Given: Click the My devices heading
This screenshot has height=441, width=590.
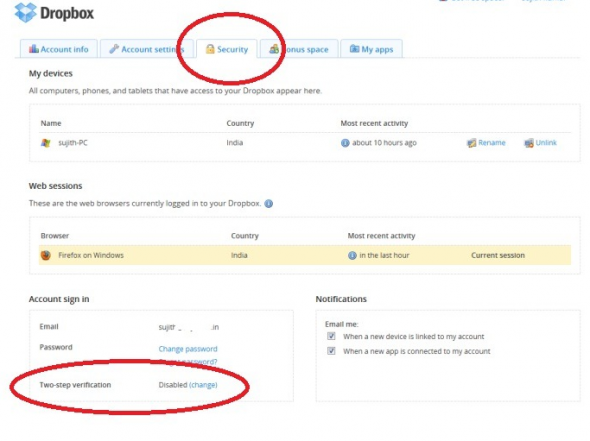Looking at the screenshot, I should 50,73.
